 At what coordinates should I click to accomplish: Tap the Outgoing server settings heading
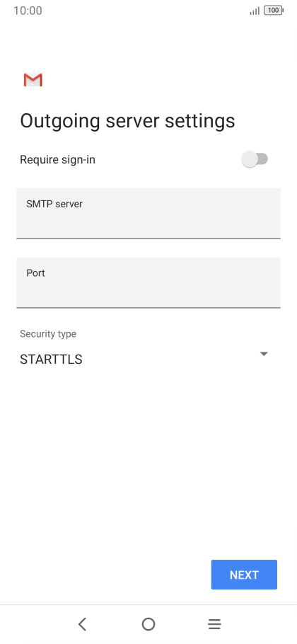[x=127, y=121]
